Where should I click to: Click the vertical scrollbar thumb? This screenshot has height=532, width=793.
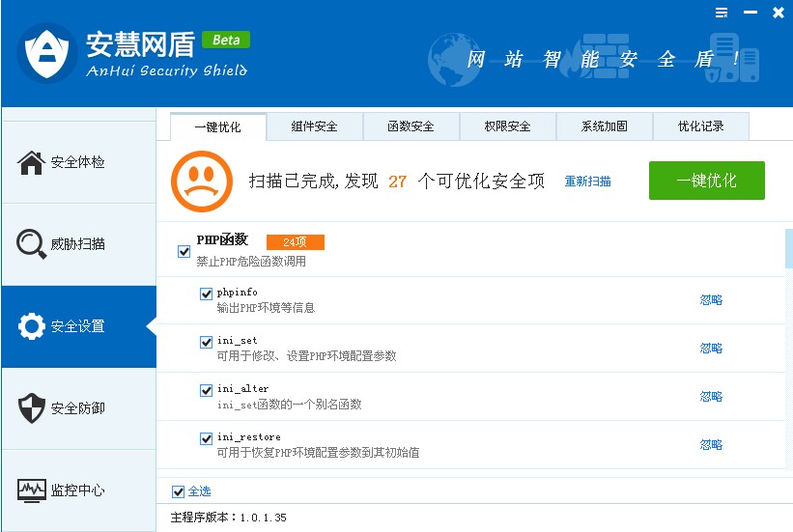(x=789, y=248)
